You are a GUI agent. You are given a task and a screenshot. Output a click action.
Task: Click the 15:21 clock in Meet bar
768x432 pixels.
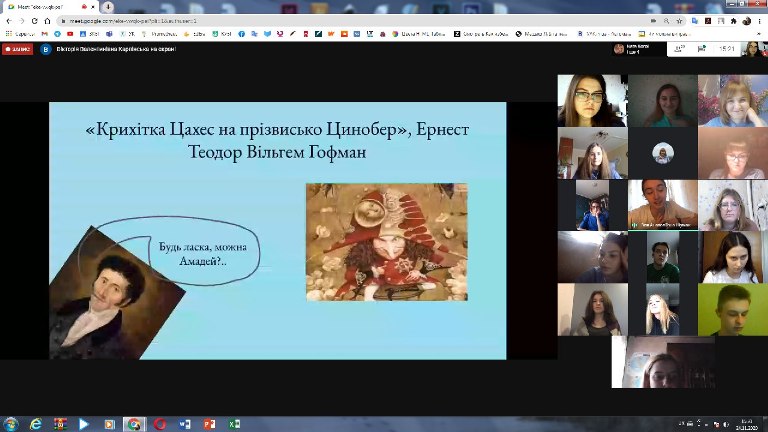(x=727, y=49)
